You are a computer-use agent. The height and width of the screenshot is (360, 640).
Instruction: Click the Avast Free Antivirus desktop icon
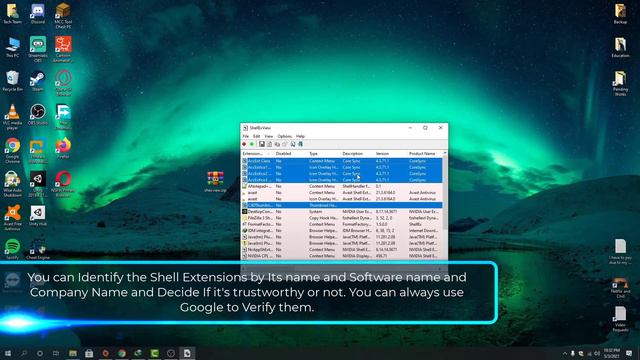[13, 218]
